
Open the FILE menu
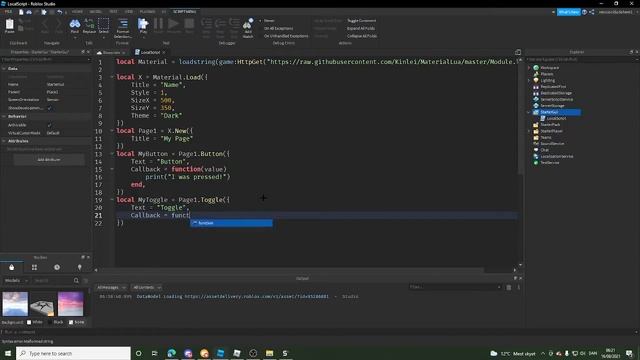[x=8, y=12]
